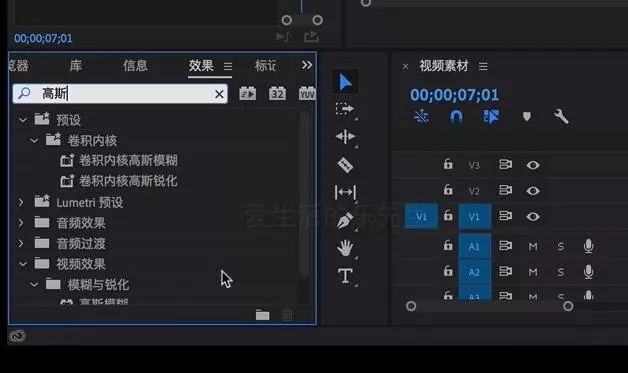Toggle lock on track A1
The image size is (628, 373).
click(x=448, y=245)
